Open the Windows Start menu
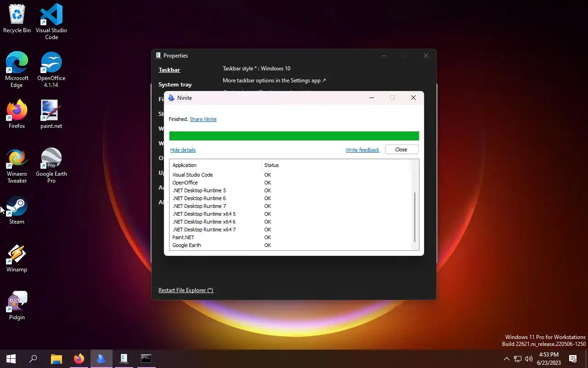Image resolution: width=588 pixels, height=368 pixels. [11, 359]
